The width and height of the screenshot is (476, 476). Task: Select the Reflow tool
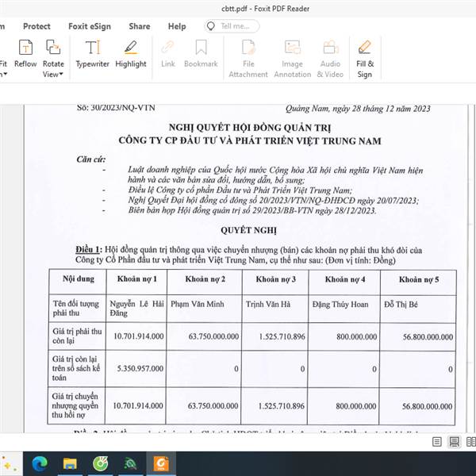25,54
